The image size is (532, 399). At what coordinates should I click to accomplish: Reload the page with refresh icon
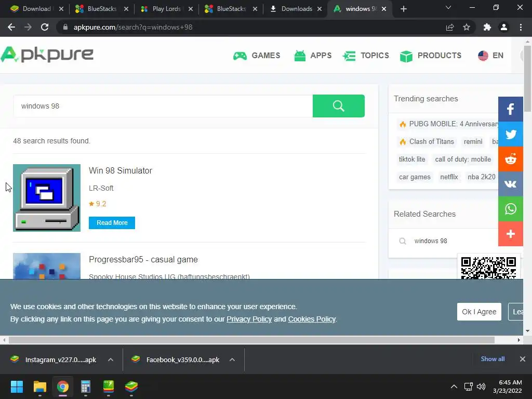pos(45,27)
